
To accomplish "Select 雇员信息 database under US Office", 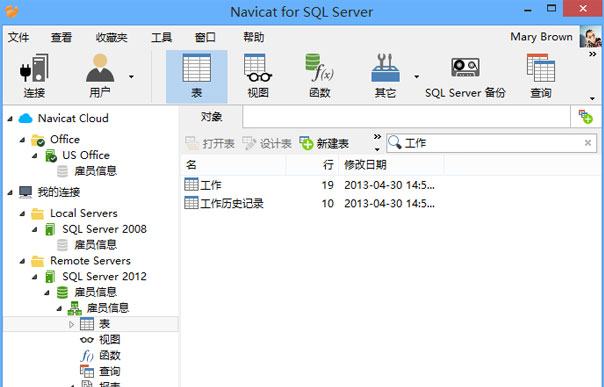I will (87, 171).
